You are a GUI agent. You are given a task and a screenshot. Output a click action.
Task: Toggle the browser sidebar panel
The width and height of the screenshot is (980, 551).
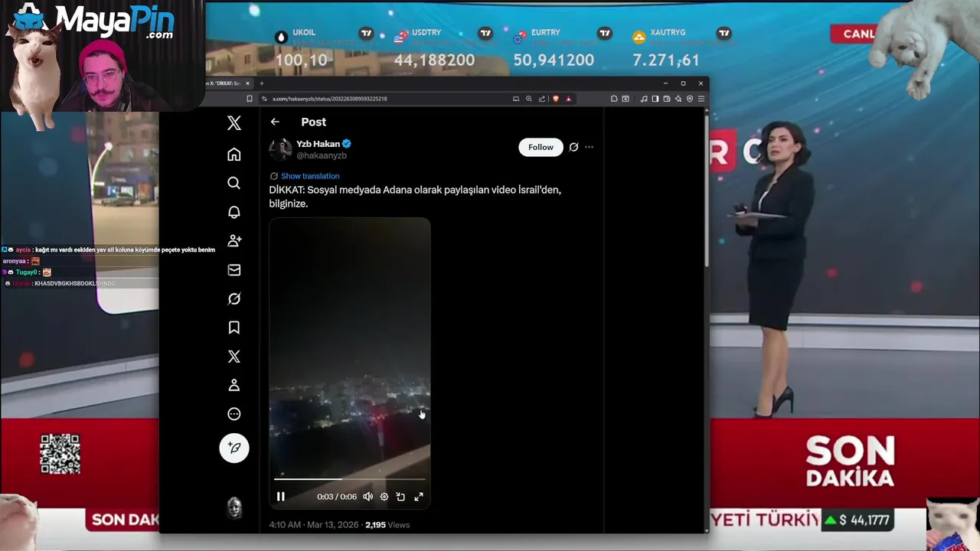655,99
